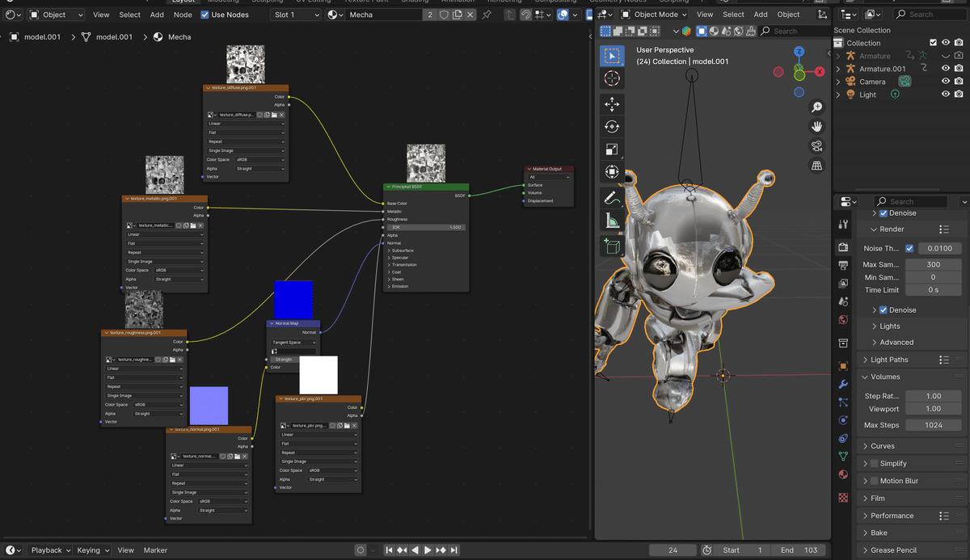This screenshot has height=560, width=970.
Task: Pick the Measure tool
Action: [x=612, y=221]
